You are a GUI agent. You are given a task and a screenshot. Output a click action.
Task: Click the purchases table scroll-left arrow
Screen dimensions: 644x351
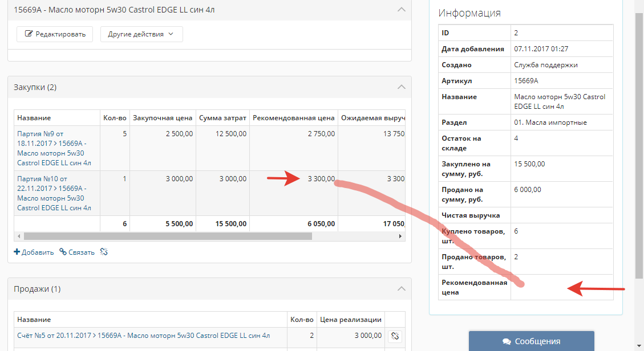pyautogui.click(x=18, y=236)
